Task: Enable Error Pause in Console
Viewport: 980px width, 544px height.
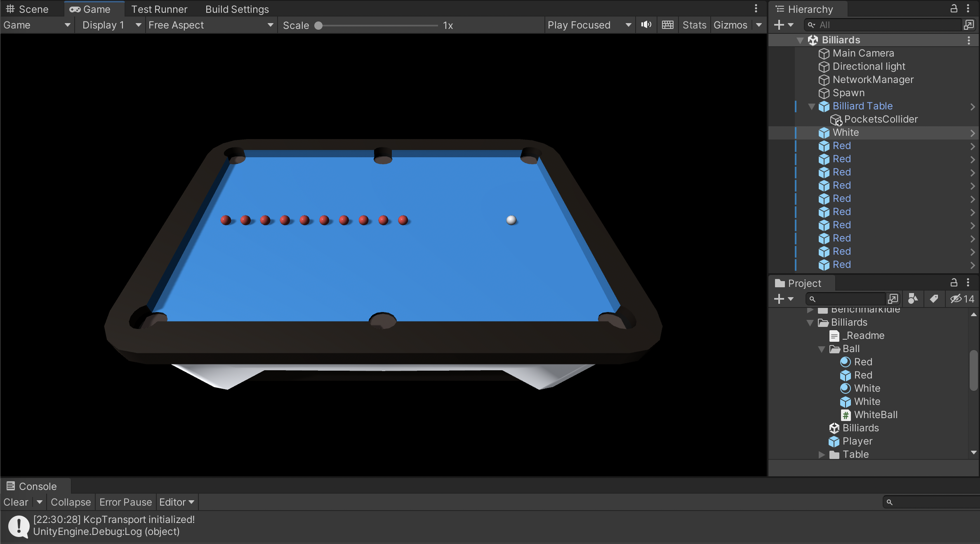Action: click(125, 502)
